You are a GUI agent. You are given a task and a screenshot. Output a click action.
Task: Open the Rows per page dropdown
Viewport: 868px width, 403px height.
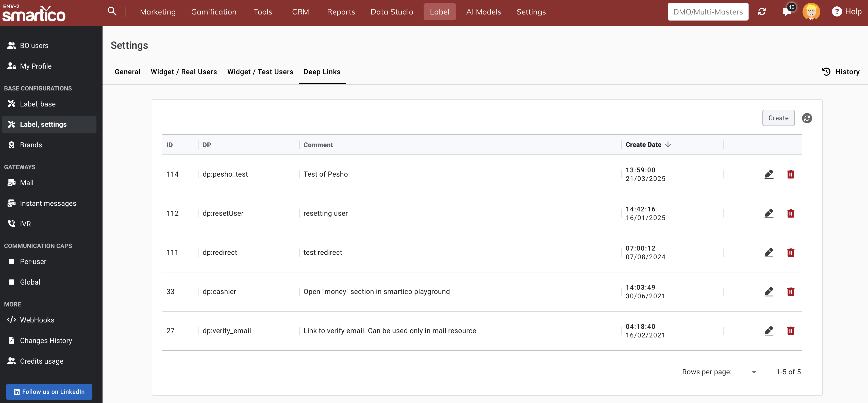click(754, 372)
